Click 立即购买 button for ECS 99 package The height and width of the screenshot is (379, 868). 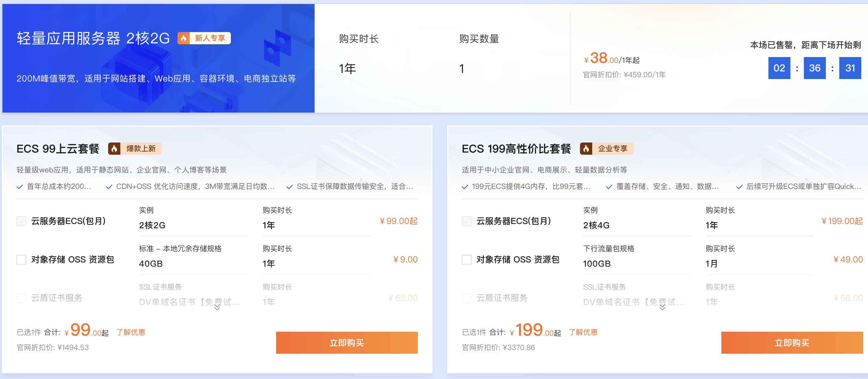point(346,343)
